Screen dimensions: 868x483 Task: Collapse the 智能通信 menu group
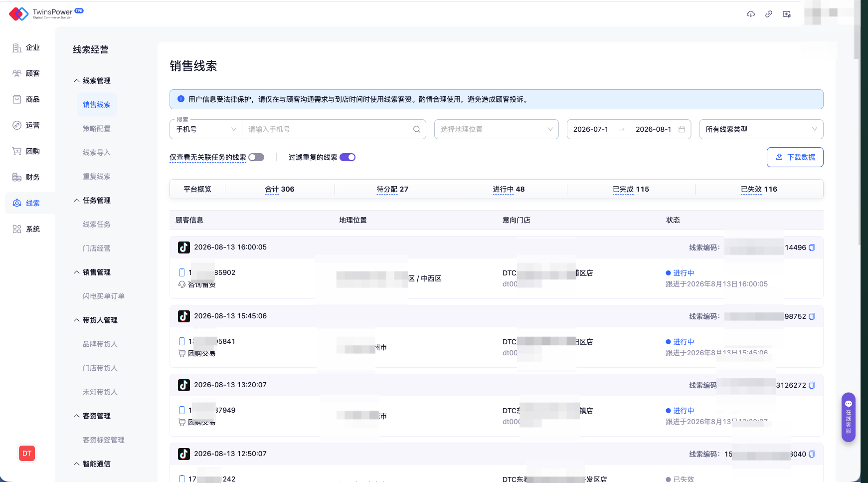92,464
